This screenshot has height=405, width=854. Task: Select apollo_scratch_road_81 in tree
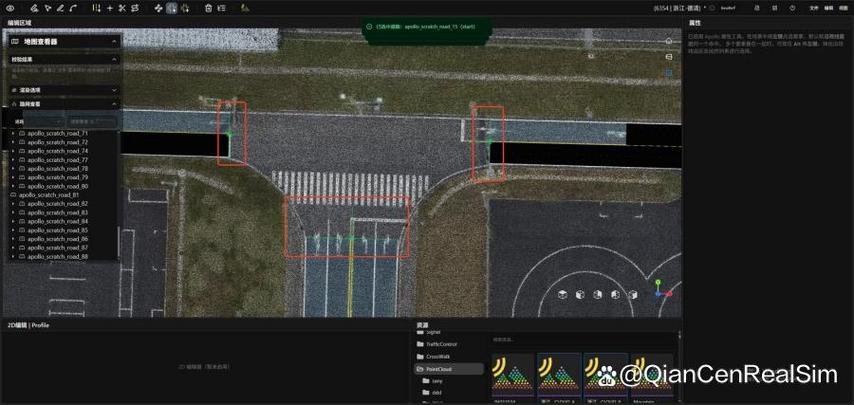49,195
